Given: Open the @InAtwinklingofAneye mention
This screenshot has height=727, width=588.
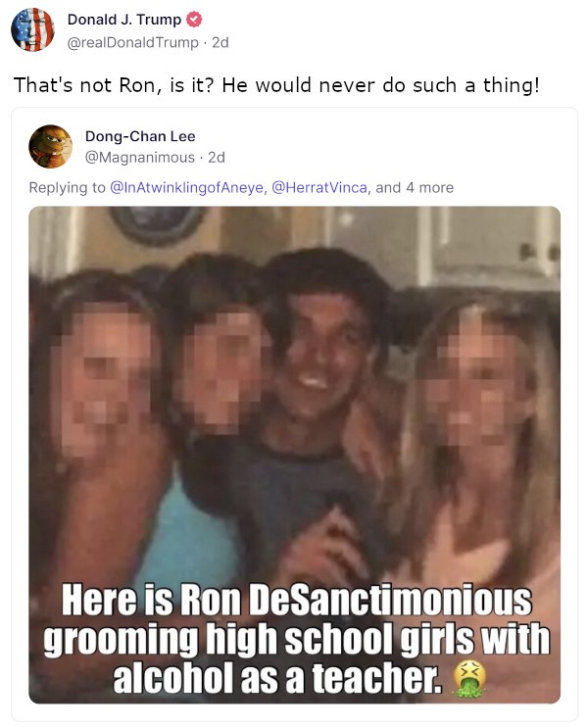Looking at the screenshot, I should pos(188,188).
